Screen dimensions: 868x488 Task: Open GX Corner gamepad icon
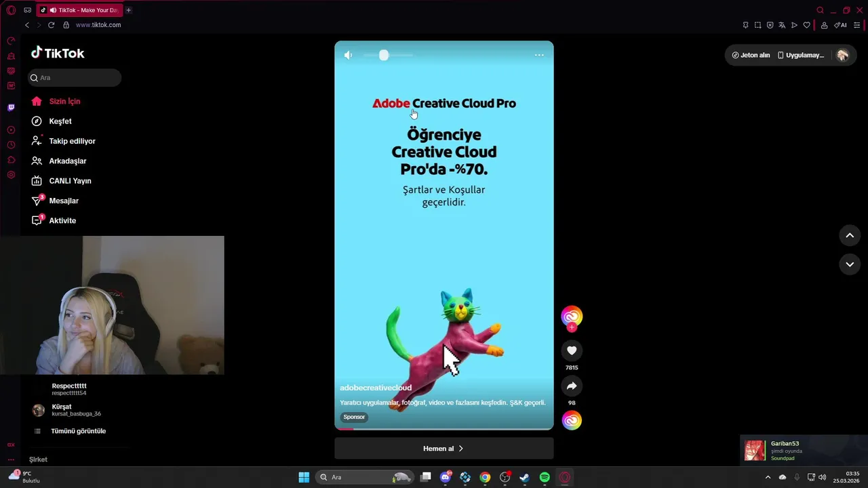(28, 10)
